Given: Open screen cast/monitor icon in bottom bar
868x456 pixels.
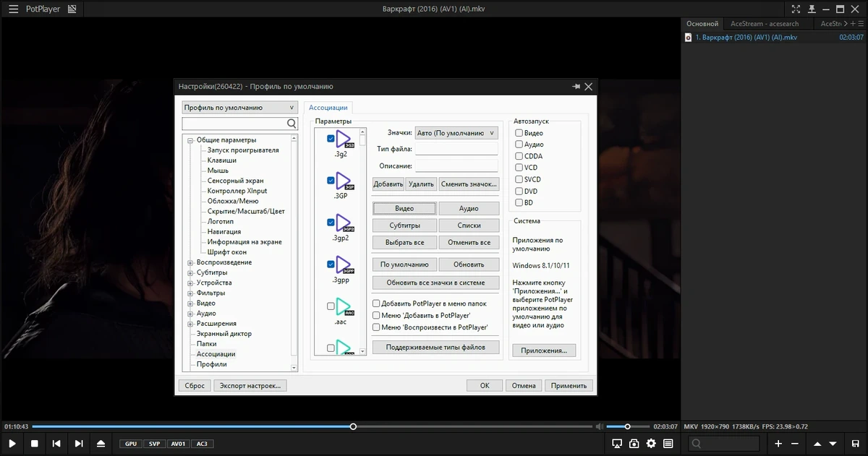Looking at the screenshot, I should click(617, 443).
